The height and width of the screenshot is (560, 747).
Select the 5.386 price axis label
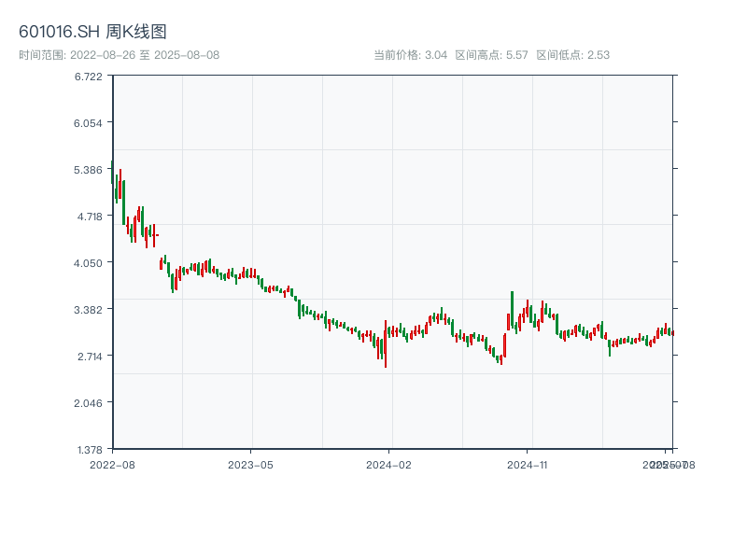(x=90, y=169)
